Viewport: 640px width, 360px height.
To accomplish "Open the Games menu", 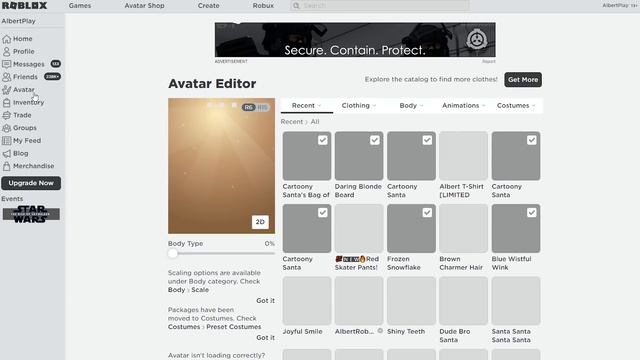I will point(80,6).
